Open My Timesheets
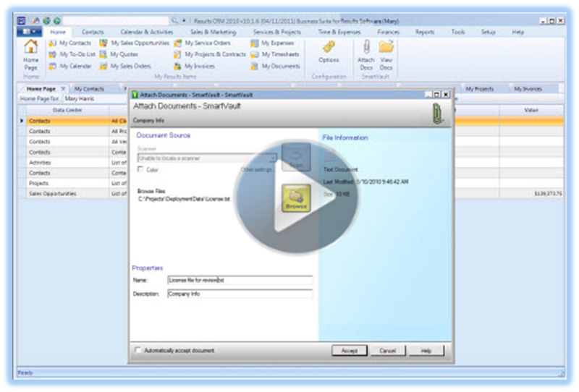The width and height of the screenshot is (579, 392). [275, 55]
